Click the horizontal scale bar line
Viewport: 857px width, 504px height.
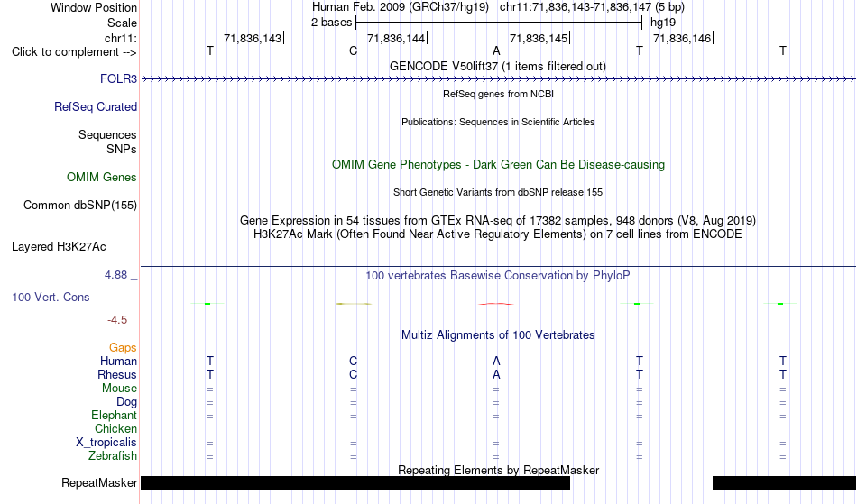click(499, 23)
